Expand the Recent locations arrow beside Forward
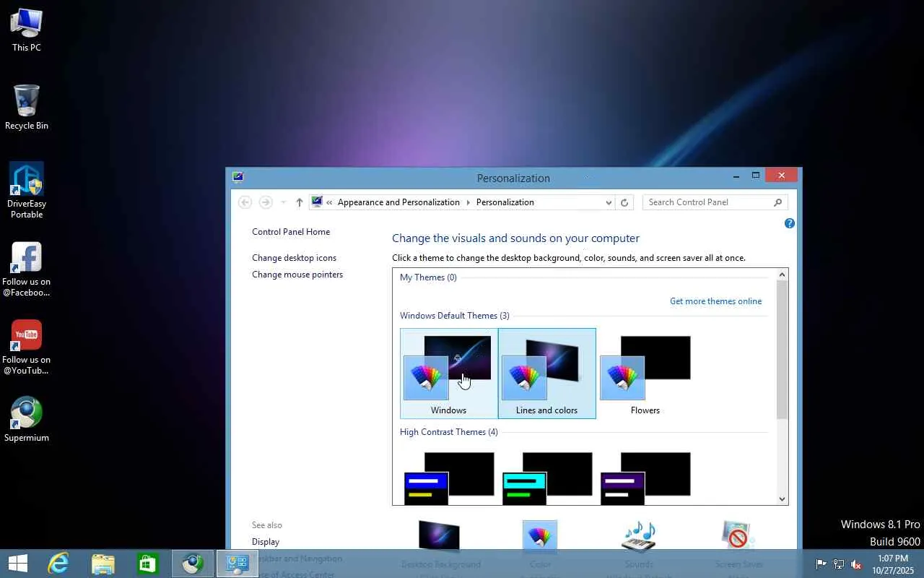Viewport: 924px width, 578px height. 283,202
